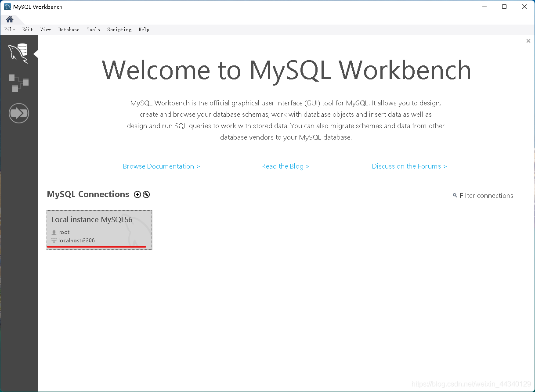Open the Read the Blog link

point(285,166)
